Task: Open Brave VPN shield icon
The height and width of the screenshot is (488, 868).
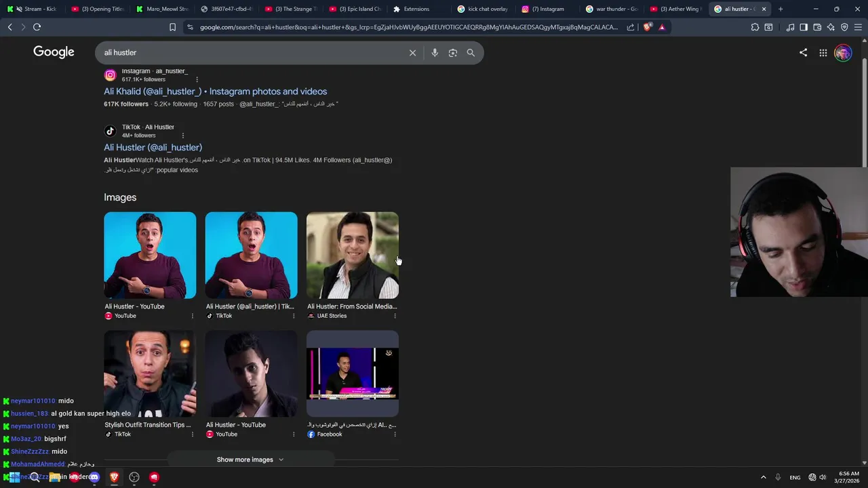Action: [x=844, y=27]
